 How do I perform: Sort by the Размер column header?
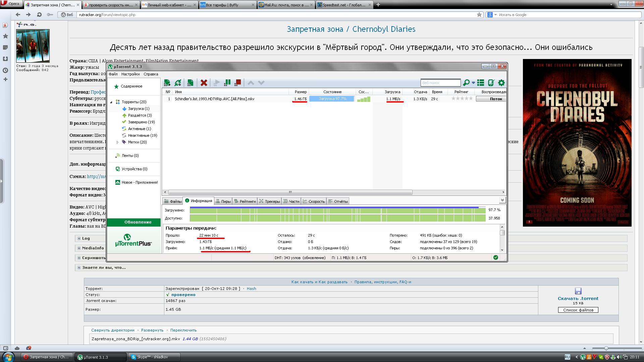pyautogui.click(x=301, y=92)
